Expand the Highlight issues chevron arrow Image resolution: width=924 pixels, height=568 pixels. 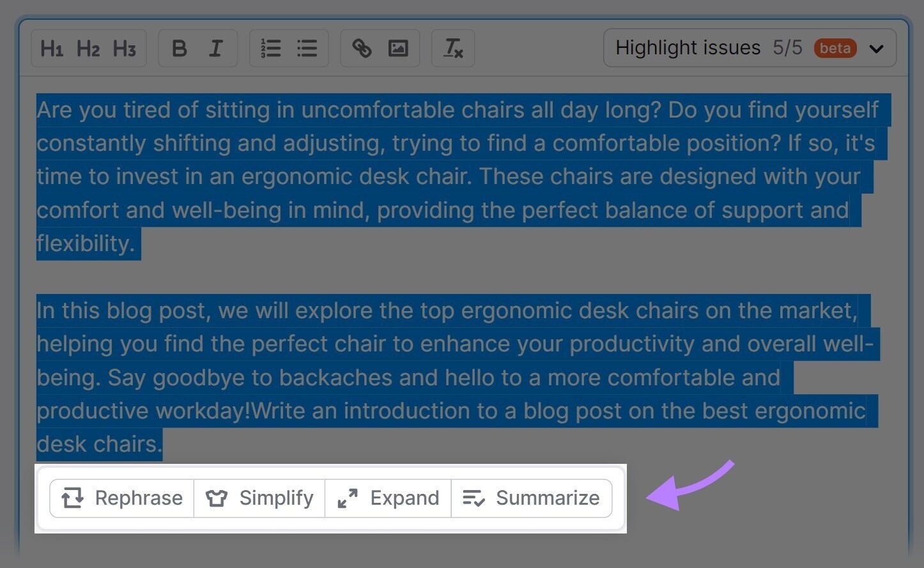[876, 49]
